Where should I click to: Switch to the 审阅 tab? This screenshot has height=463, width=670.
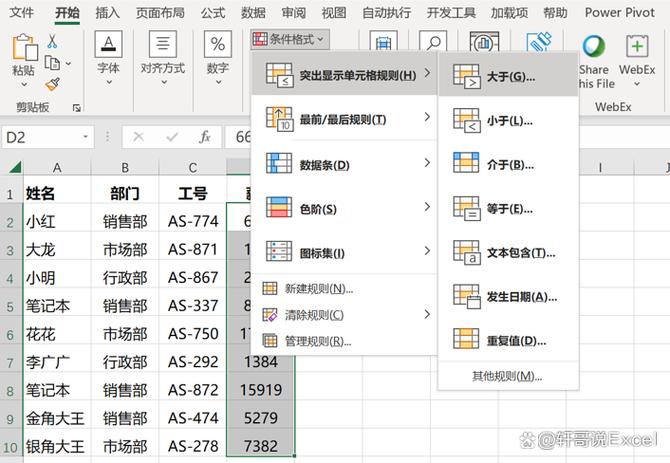coord(294,12)
